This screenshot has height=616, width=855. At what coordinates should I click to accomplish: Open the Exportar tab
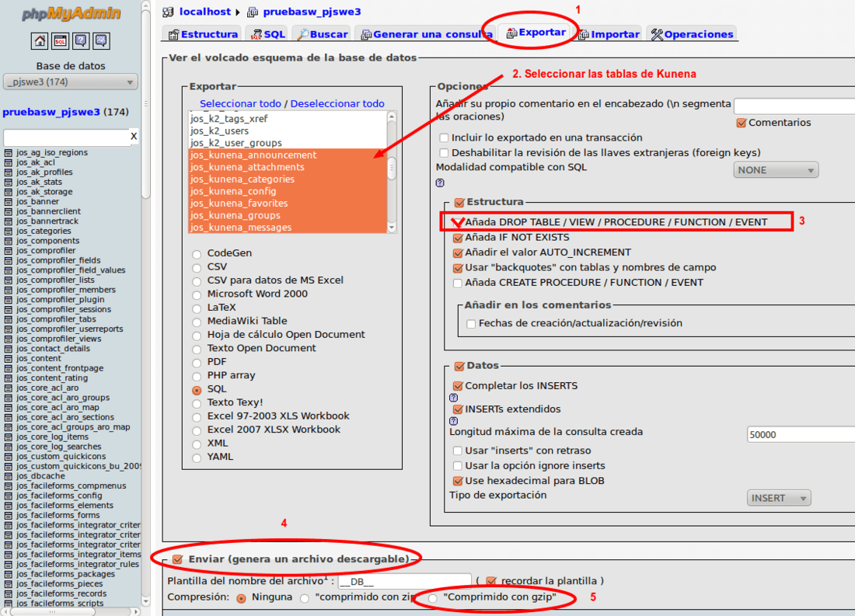coord(536,33)
